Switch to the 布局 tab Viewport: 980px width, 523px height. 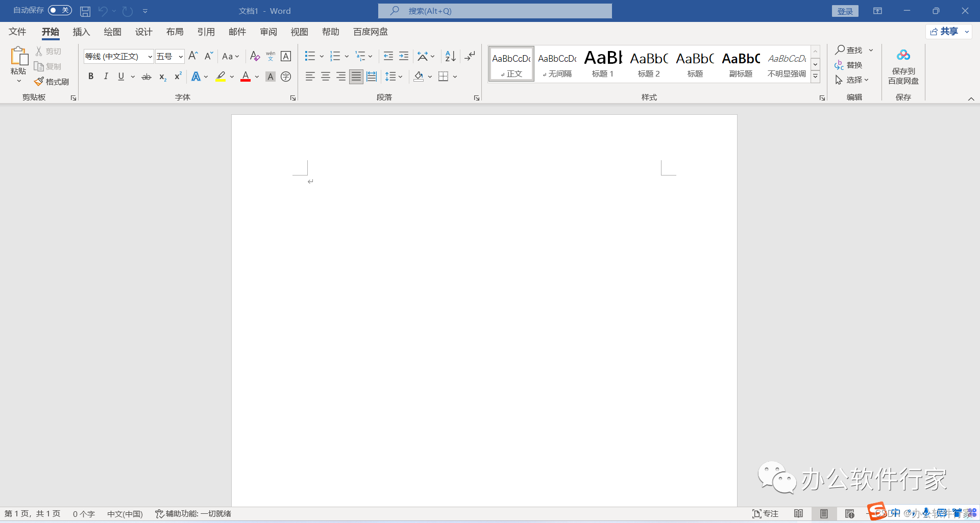[x=175, y=32]
